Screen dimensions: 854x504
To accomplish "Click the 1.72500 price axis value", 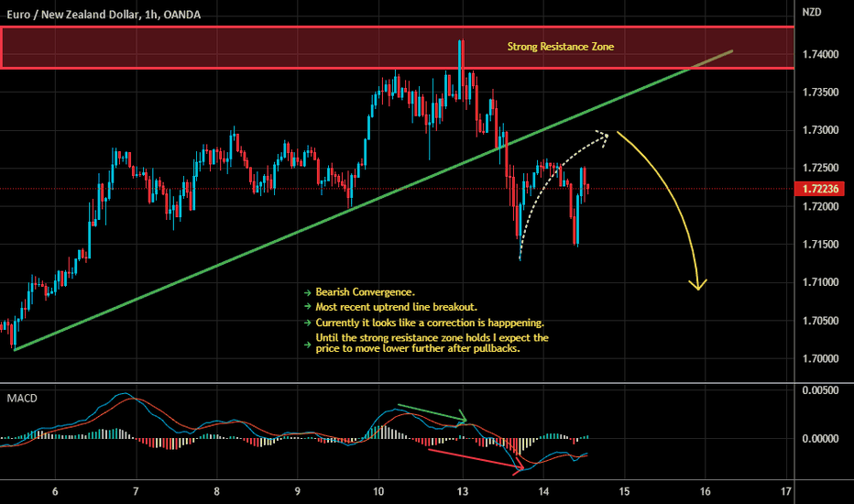I will pyautogui.click(x=820, y=168).
